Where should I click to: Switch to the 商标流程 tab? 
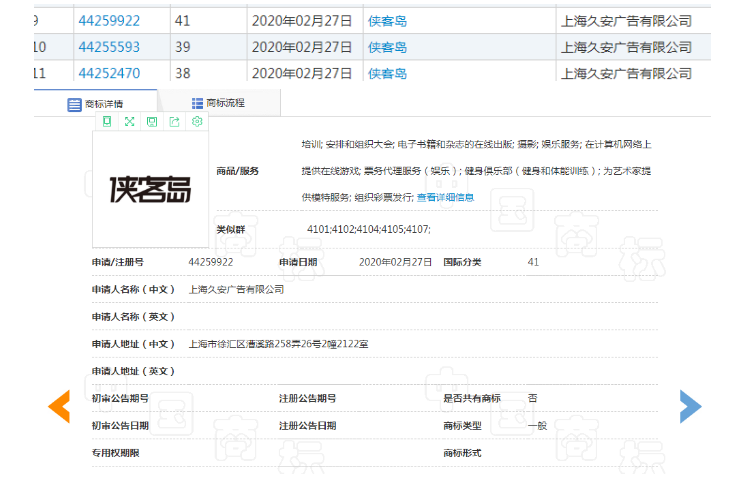[x=218, y=103]
